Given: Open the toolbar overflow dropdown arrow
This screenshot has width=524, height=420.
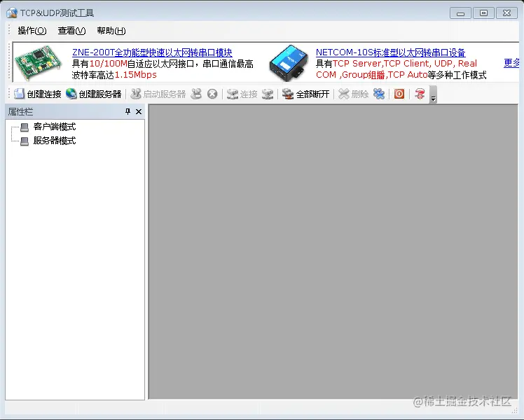Looking at the screenshot, I should tap(433, 94).
